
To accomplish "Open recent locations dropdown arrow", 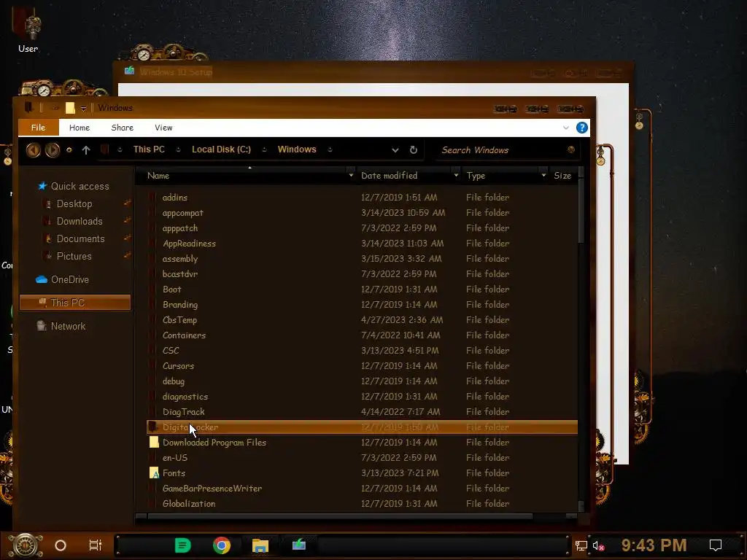I will 69,150.
